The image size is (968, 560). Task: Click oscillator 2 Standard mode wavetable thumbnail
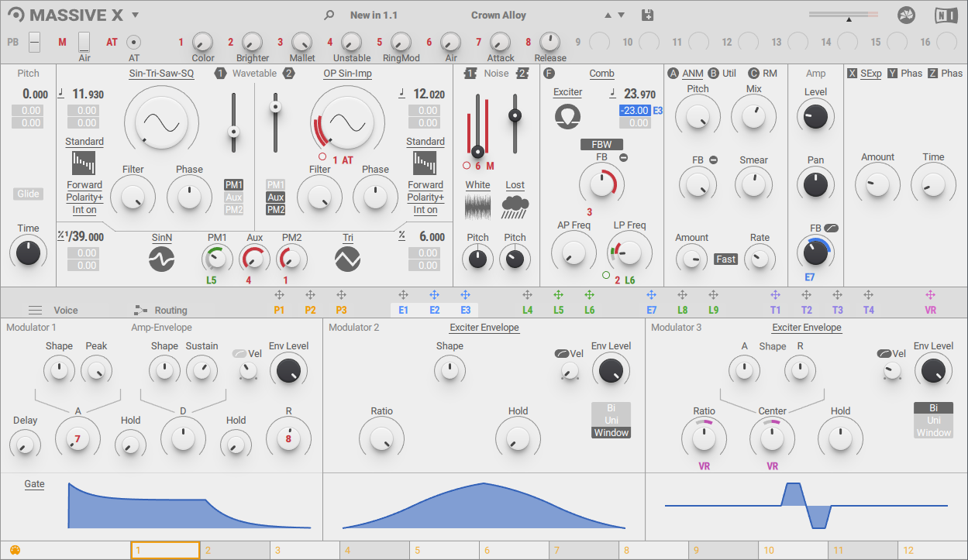425,163
